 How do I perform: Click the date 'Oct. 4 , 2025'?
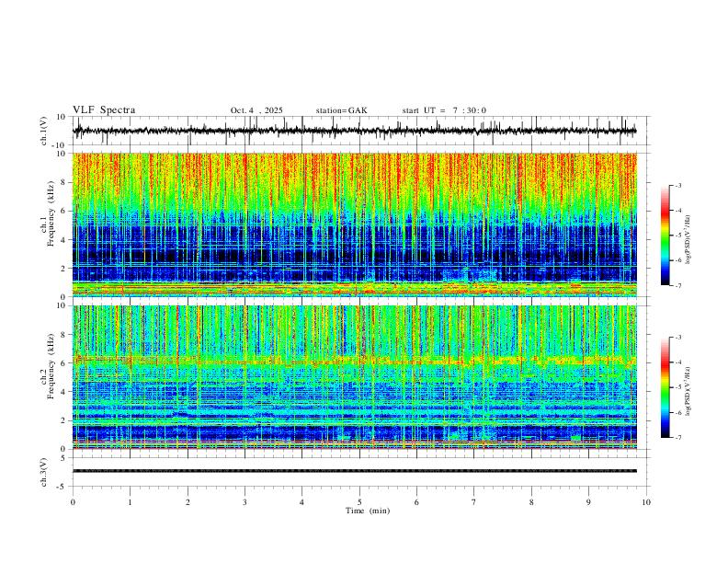256,110
